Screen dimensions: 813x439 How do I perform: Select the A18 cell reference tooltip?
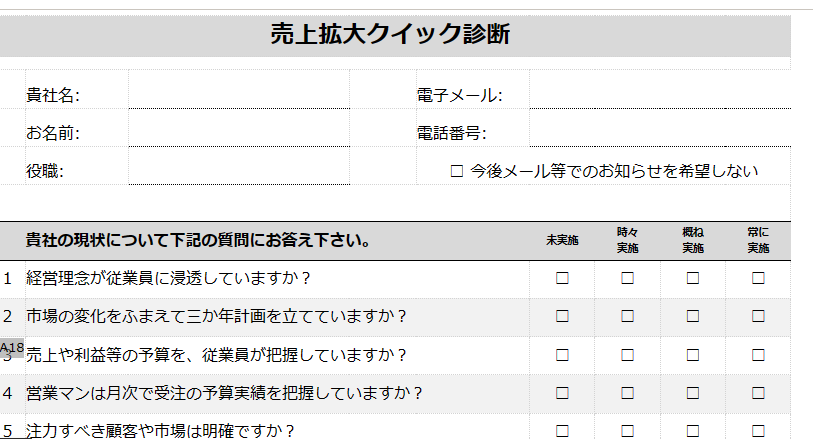12,348
